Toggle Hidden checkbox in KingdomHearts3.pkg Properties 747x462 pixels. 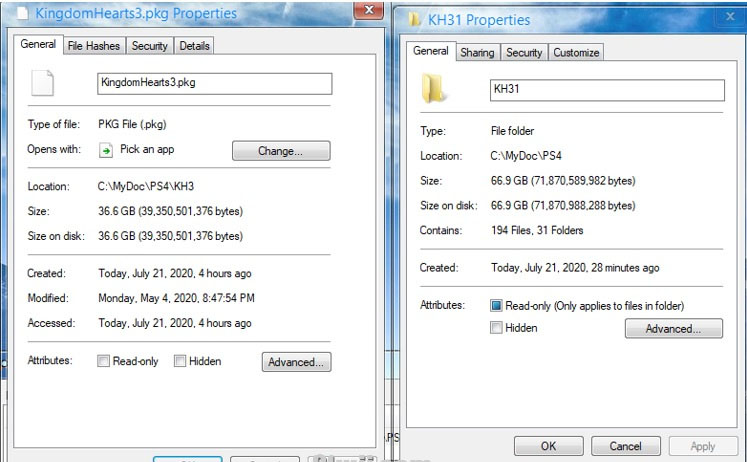(180, 361)
